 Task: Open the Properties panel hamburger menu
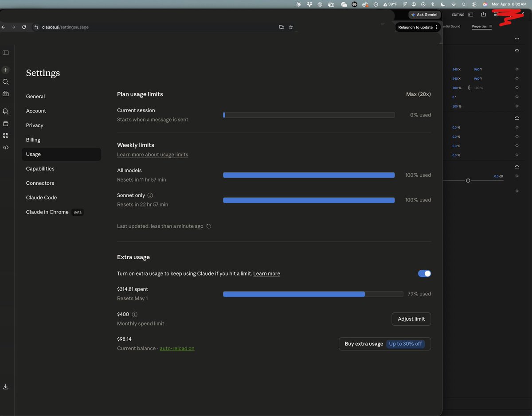tap(490, 26)
